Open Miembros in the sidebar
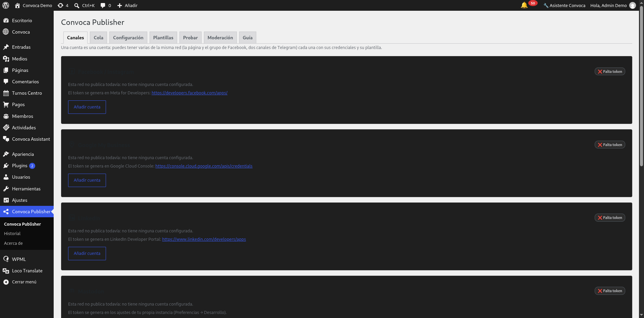The width and height of the screenshot is (644, 318). click(x=27, y=116)
